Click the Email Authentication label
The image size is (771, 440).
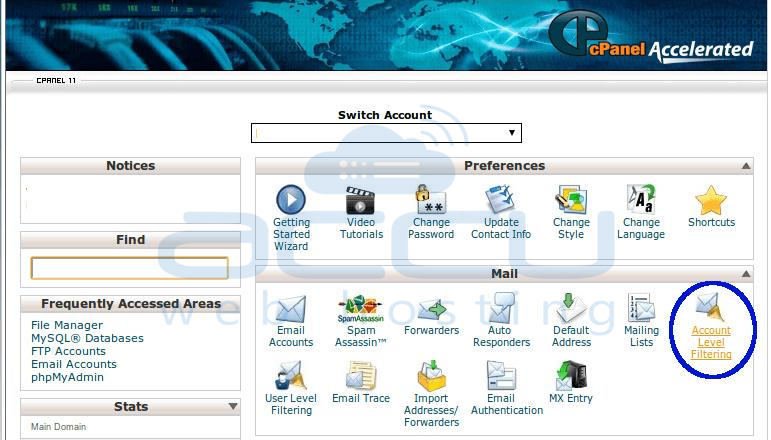click(x=506, y=404)
